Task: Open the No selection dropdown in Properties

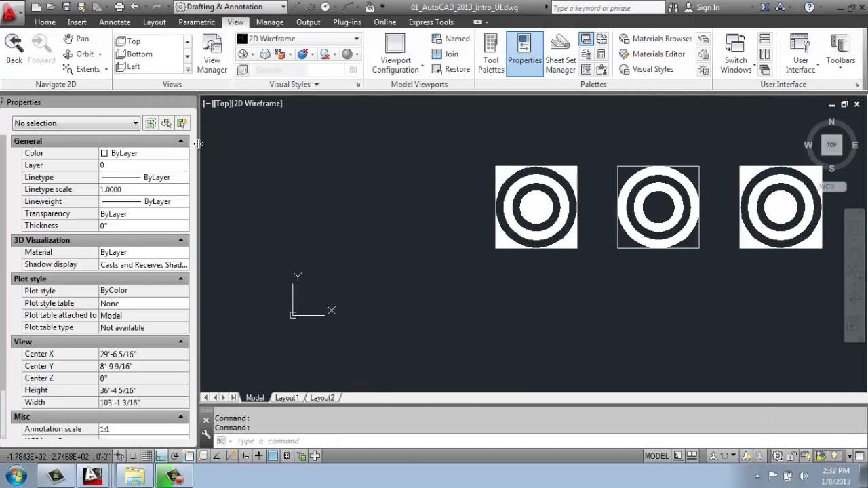Action: click(76, 123)
